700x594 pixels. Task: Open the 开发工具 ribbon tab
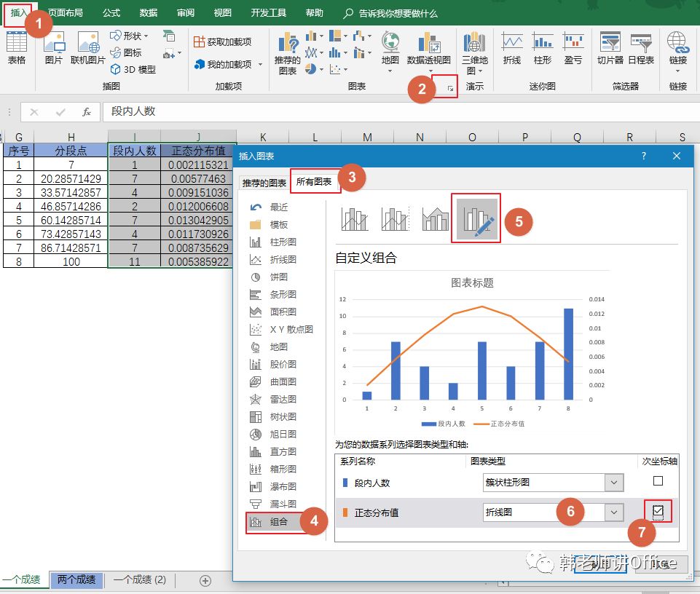click(268, 12)
